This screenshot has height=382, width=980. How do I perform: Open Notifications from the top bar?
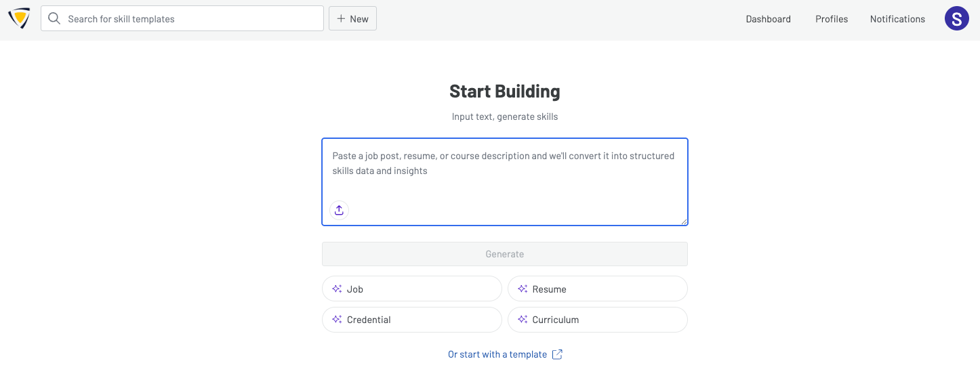(897, 19)
